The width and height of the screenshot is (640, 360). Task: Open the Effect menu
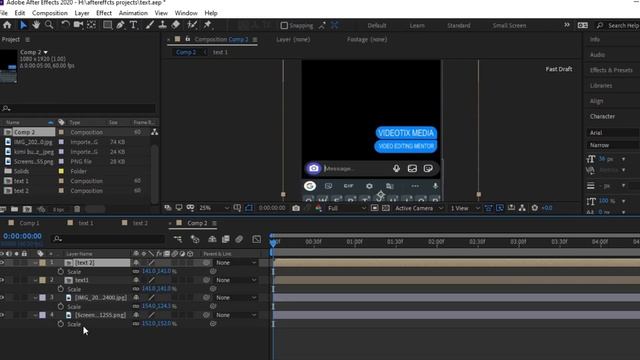[104, 13]
